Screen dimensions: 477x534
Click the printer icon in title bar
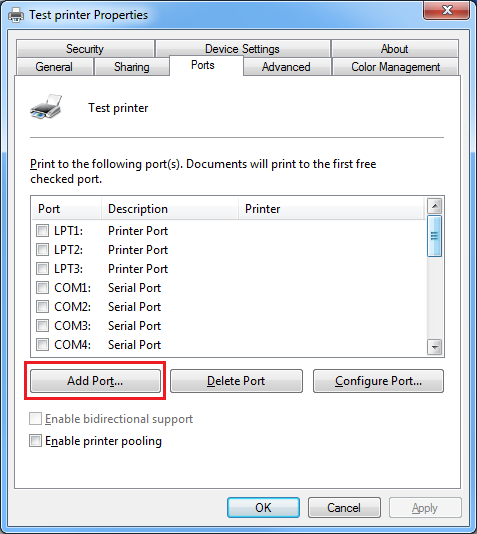(x=16, y=15)
